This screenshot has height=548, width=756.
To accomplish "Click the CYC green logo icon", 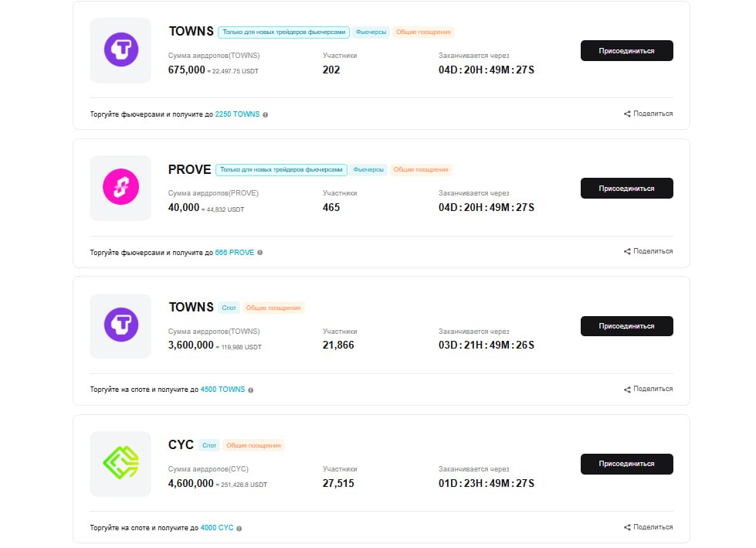I will click(x=120, y=463).
